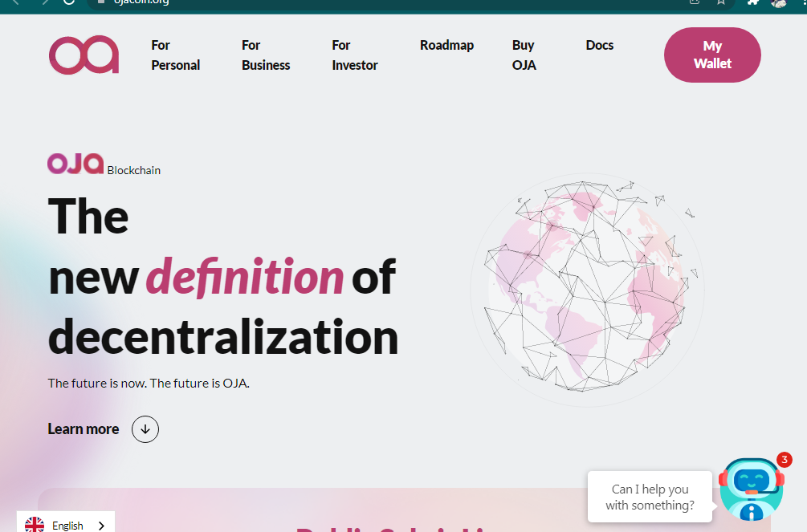Screen dimensions: 807x532
Task: Click 'The future is now. The future is OJA.' text
Action: click(149, 384)
